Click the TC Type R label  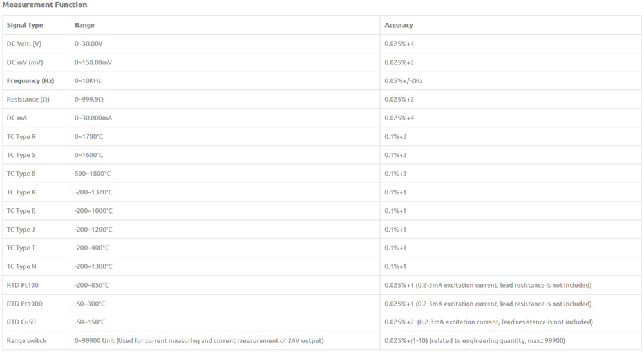(21, 136)
